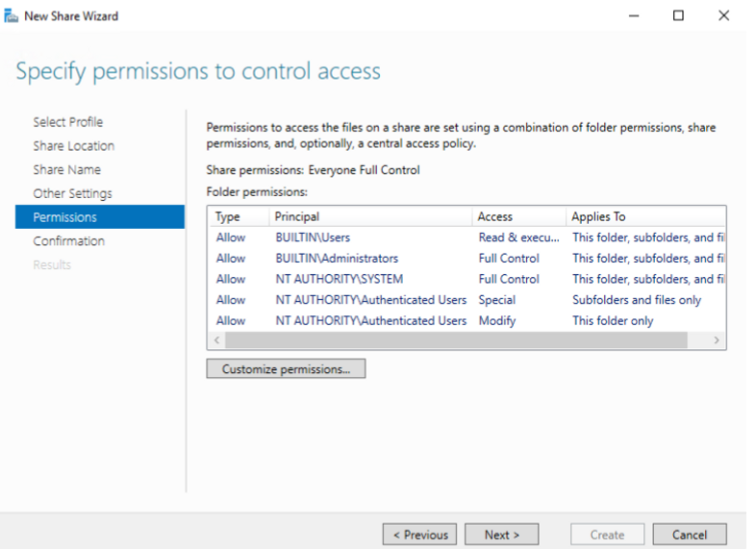Switch to the Share Name step
Viewport: 756px width, 550px height.
click(66, 170)
